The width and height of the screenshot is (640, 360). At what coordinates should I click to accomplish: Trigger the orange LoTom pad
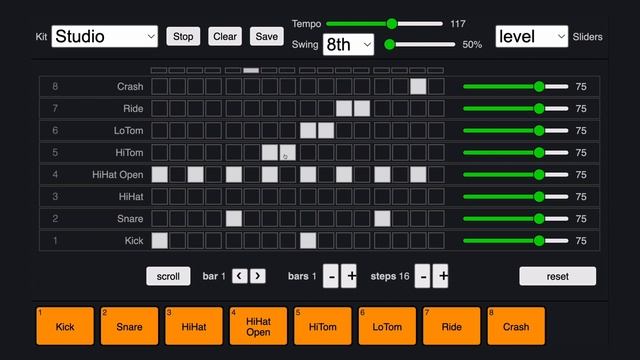point(387,326)
